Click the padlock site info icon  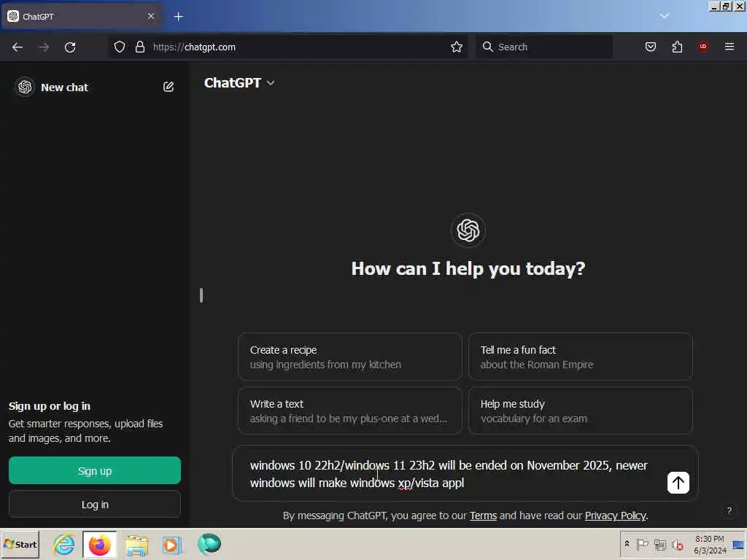coord(140,47)
